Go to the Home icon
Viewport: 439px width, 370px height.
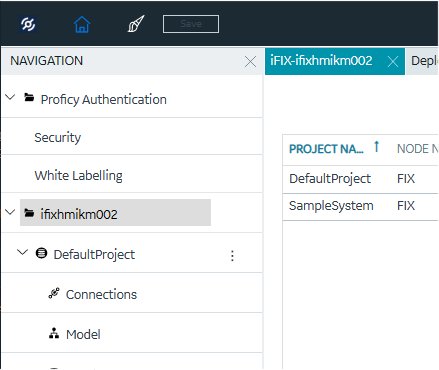coord(82,24)
